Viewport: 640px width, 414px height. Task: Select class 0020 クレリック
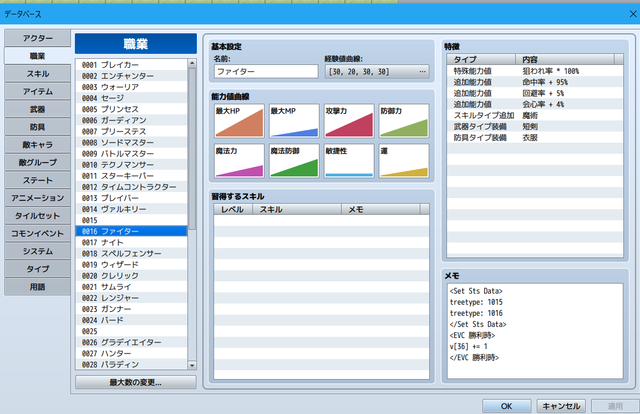(x=131, y=276)
